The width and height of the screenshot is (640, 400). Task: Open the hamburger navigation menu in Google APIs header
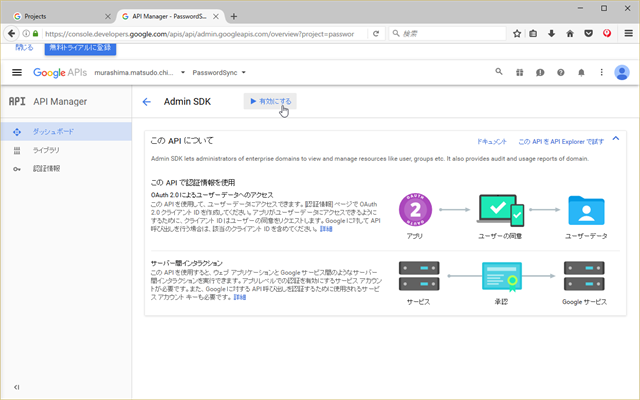click(x=17, y=73)
